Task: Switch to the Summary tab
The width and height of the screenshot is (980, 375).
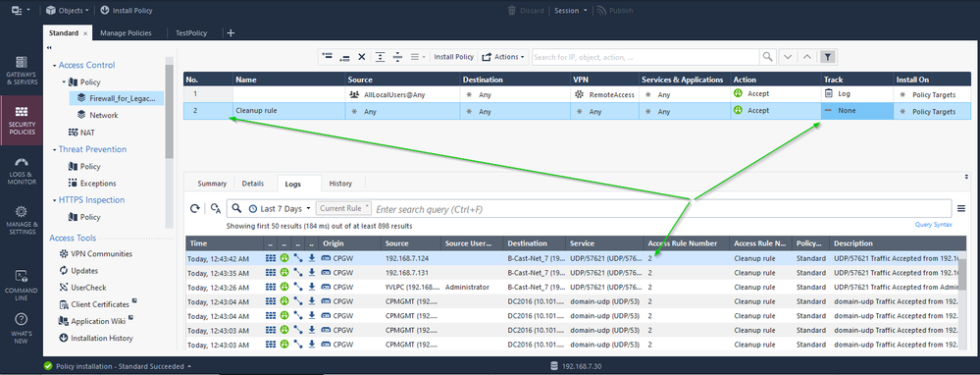Action: tap(212, 184)
